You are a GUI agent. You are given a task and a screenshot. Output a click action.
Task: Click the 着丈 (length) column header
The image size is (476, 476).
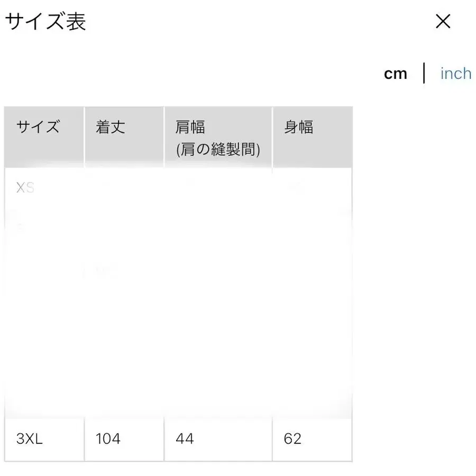pos(109,127)
